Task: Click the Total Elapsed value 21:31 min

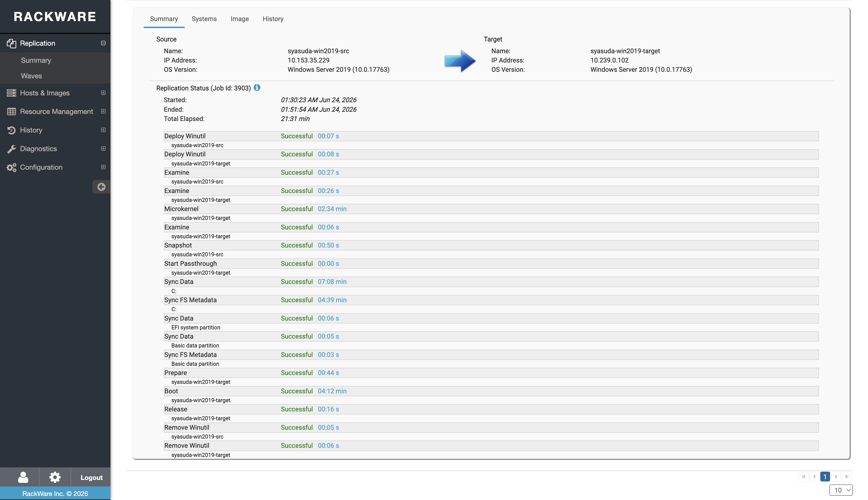Action: pyautogui.click(x=295, y=119)
